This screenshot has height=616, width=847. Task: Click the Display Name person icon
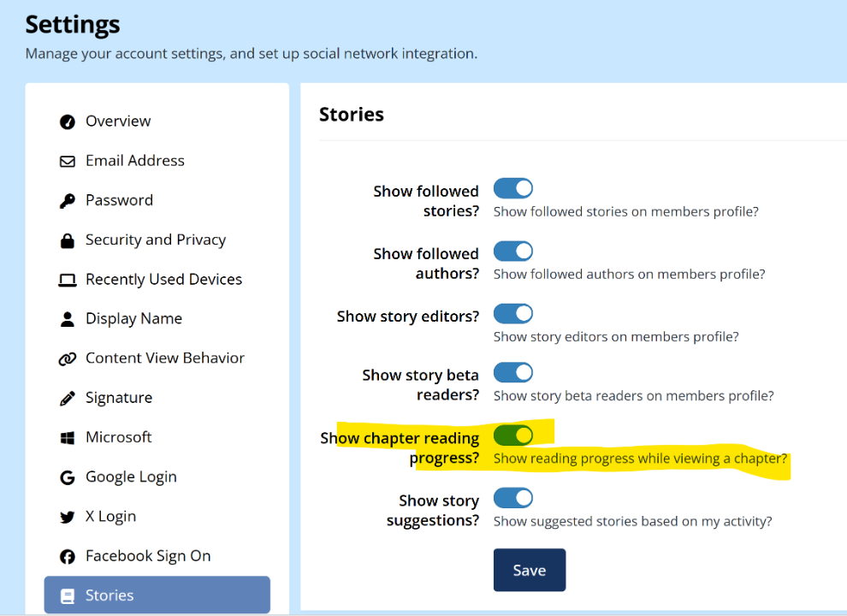67,319
